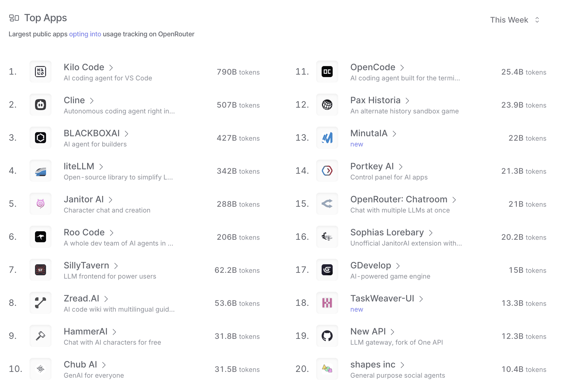Click the New API GitHub-style icon
This screenshot has width=565, height=392.
coord(327,336)
